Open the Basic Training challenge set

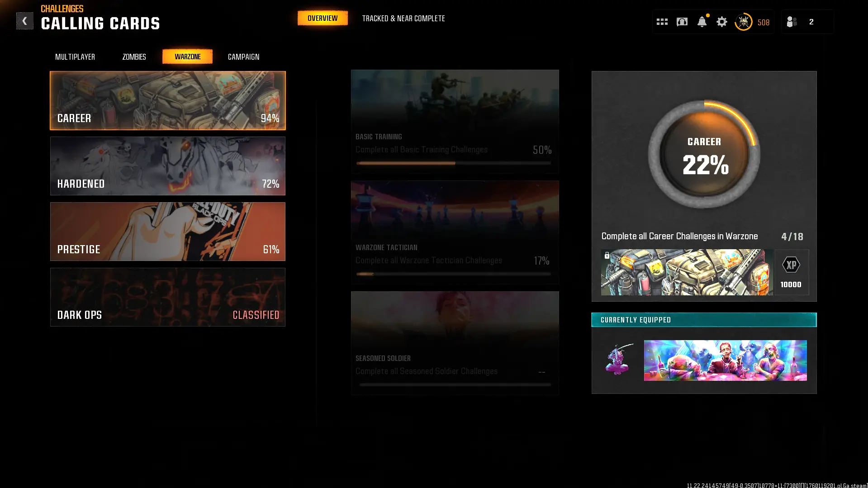455,121
